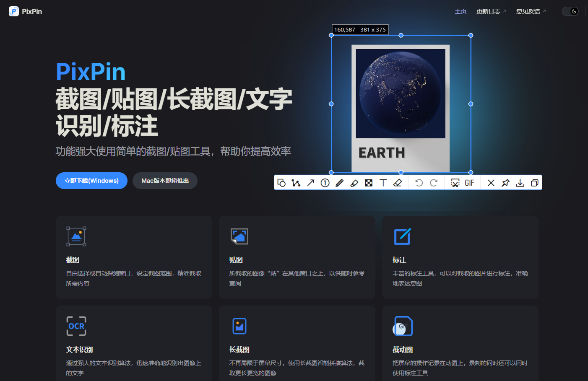Click the EARTH poster image
The height and width of the screenshot is (381, 588).
point(401,108)
